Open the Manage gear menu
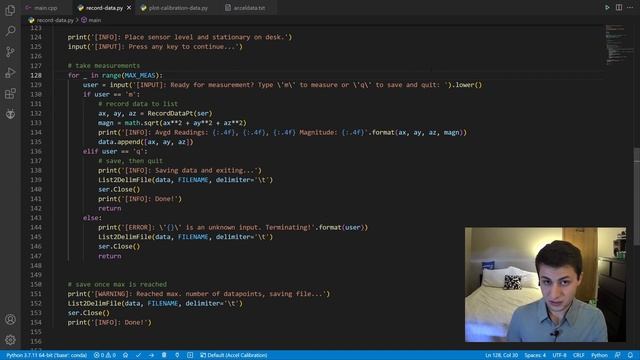640x360 pixels. (10, 339)
